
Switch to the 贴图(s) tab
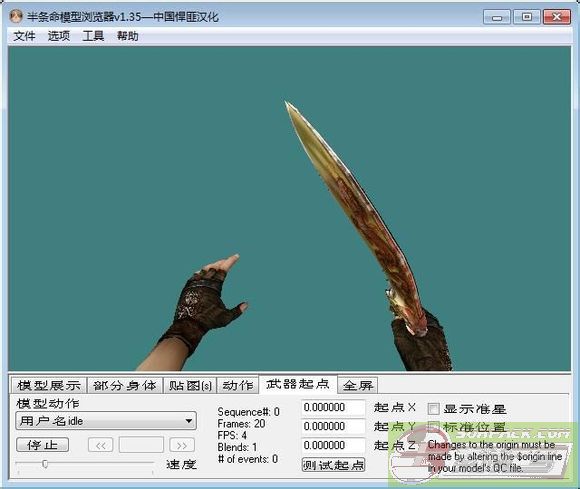(190, 385)
